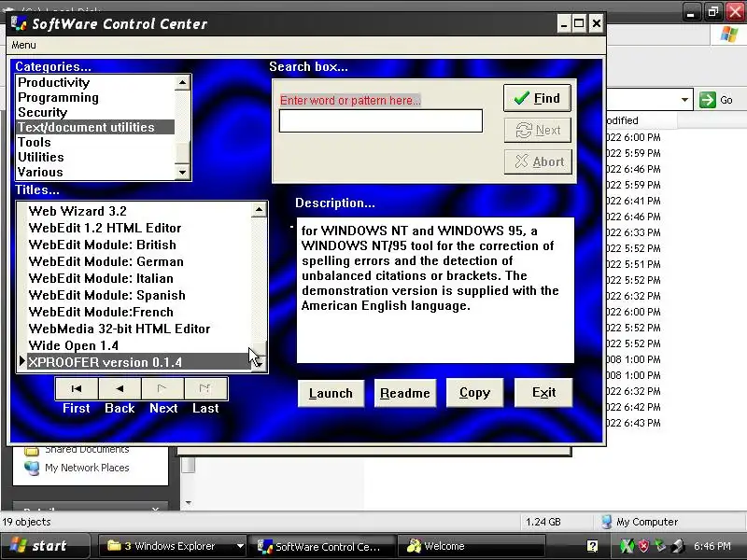Open the Explorer address bar dropdown
Viewport: 747px width, 560px height.
(684, 100)
